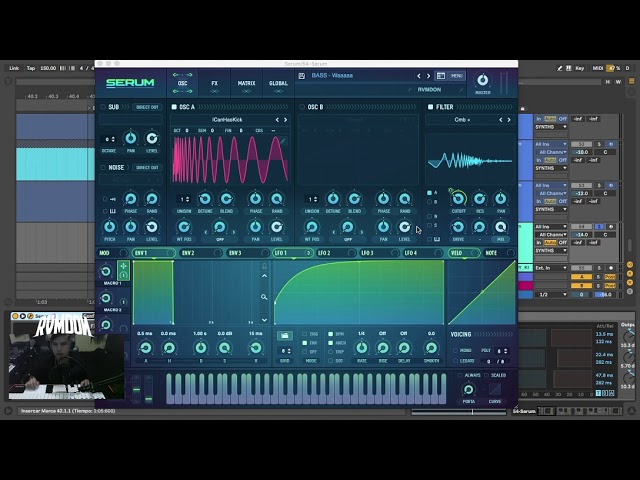This screenshot has width=640, height=480.
Task: Select the NOTE modulation tab
Action: (499, 253)
